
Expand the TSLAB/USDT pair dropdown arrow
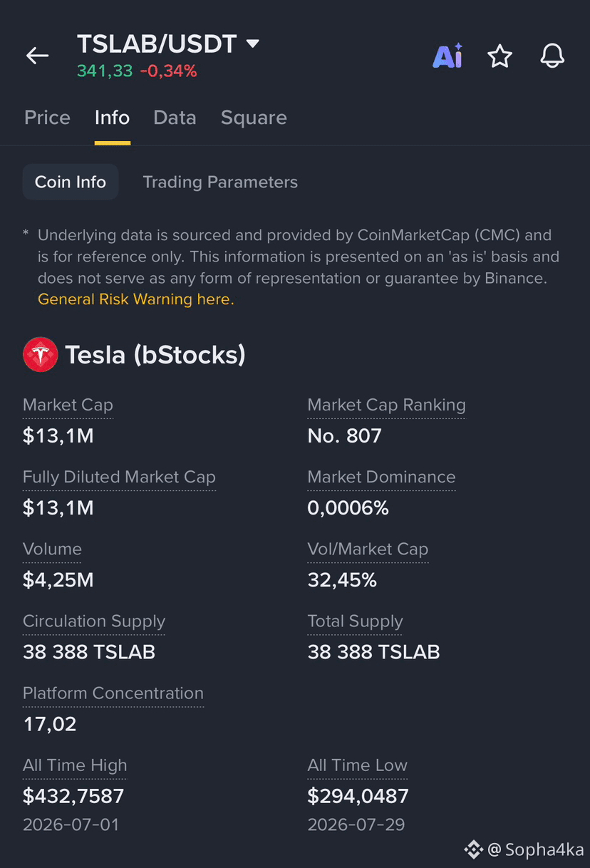point(252,44)
